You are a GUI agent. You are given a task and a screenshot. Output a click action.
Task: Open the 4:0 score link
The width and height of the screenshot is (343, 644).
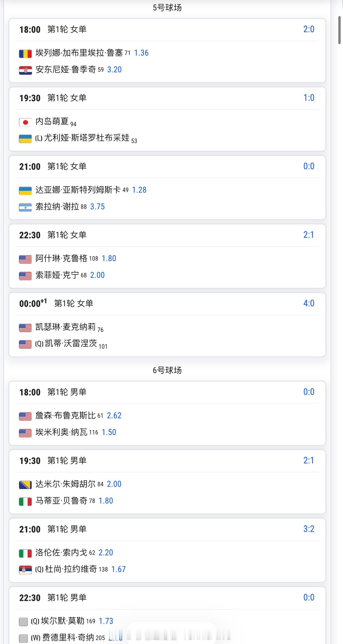tap(309, 303)
